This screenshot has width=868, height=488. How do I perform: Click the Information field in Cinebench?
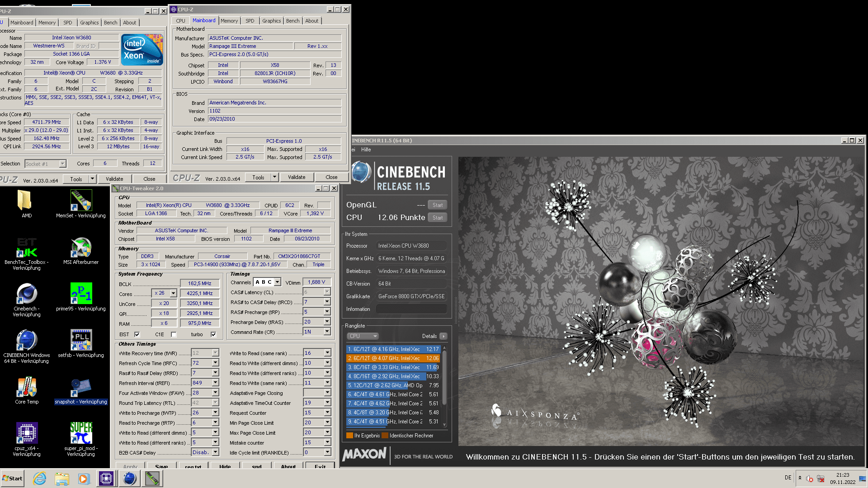point(411,309)
